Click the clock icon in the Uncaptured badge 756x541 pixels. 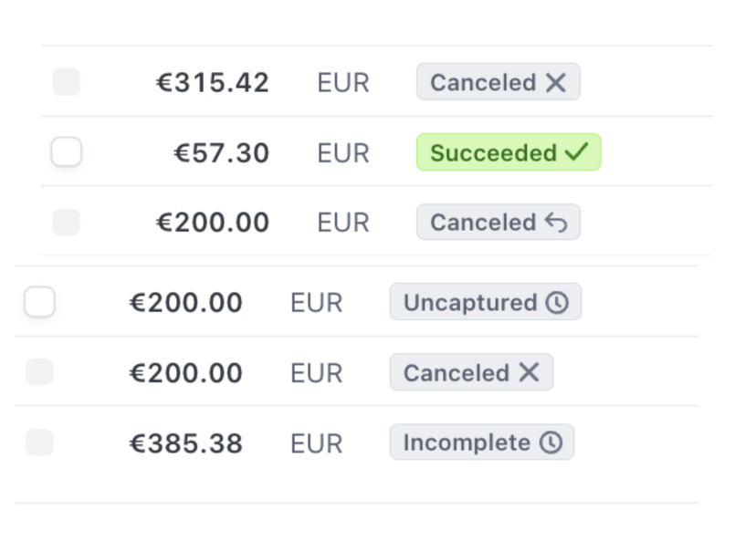tap(557, 303)
